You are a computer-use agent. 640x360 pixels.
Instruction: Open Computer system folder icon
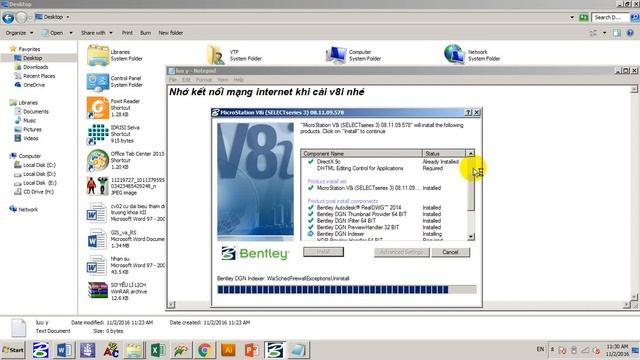(336, 55)
